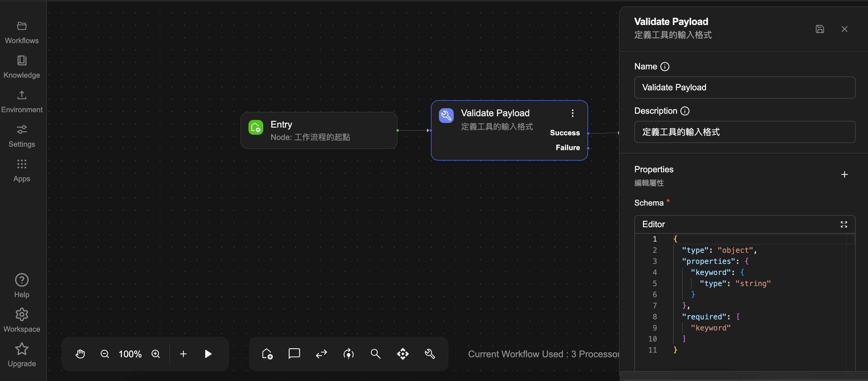Add an entry node from the toolbar

267,354
